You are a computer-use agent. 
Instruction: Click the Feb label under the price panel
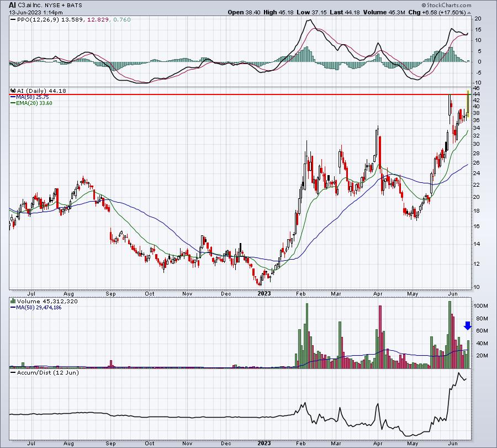tap(301, 293)
